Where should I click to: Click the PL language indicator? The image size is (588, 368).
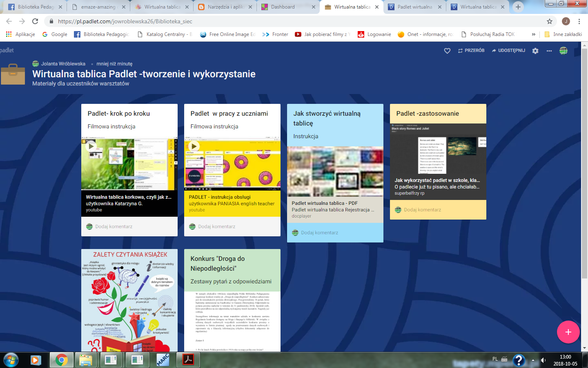coord(495,359)
